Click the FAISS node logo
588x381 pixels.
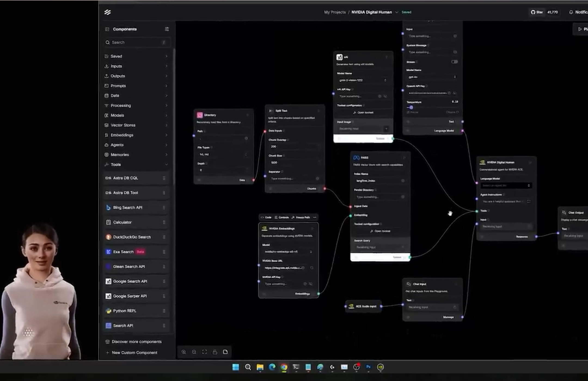click(x=356, y=158)
